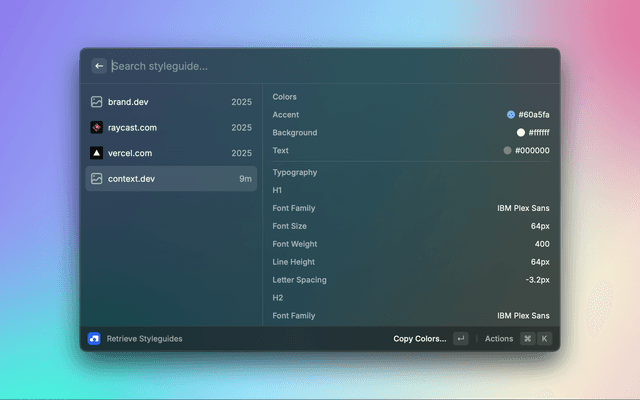
Task: Click the grey Text color swatch
Action: 507,151
